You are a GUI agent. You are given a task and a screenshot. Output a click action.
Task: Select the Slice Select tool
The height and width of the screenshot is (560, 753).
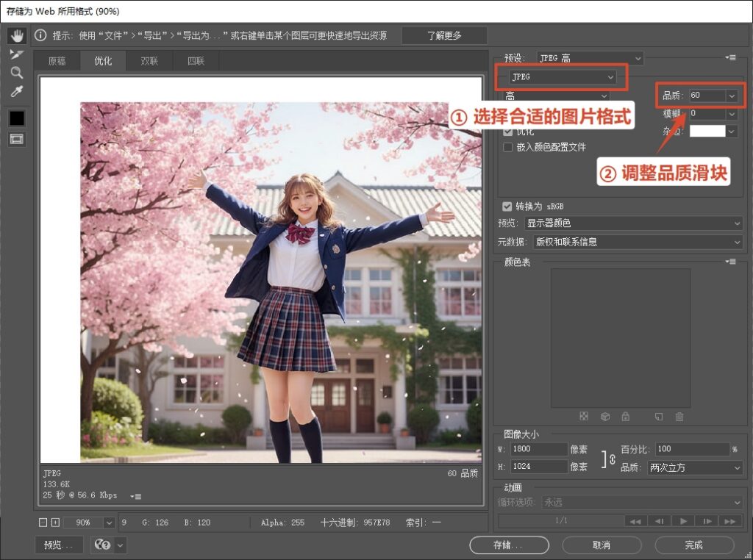[16, 54]
